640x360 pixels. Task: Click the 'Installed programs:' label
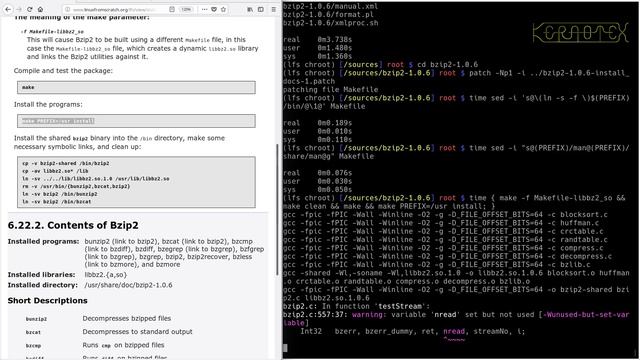coord(43,241)
